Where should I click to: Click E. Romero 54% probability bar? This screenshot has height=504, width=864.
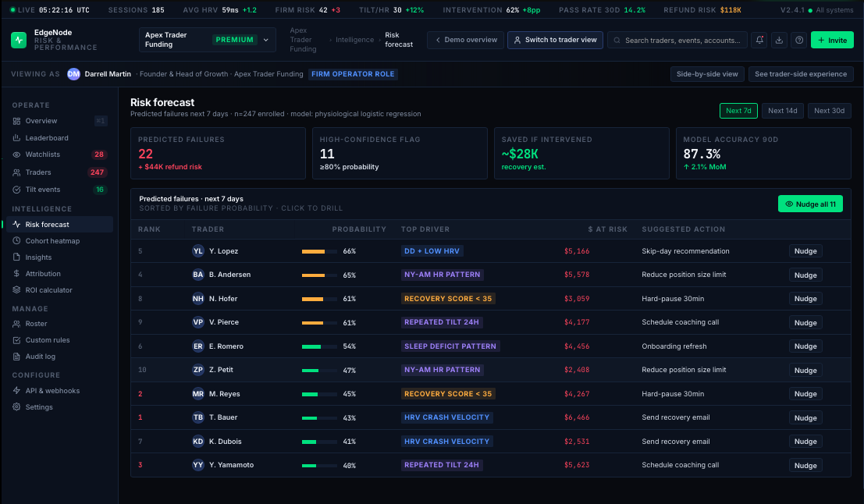(319, 346)
